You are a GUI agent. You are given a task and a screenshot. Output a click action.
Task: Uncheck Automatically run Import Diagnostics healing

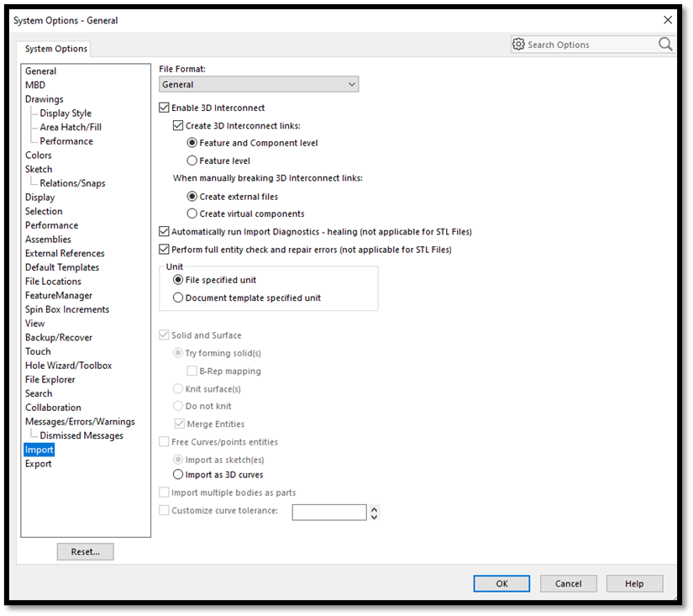coord(164,231)
